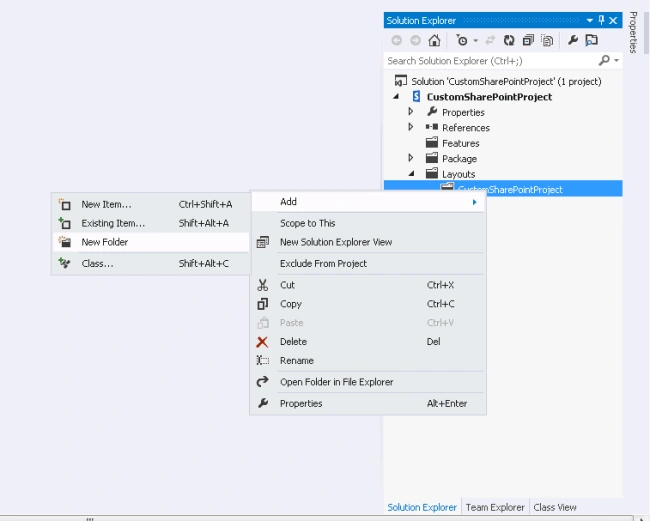Screen dimensions: 650x521
Task: Click the Search Solution Explorer input field
Action: [x=491, y=61]
